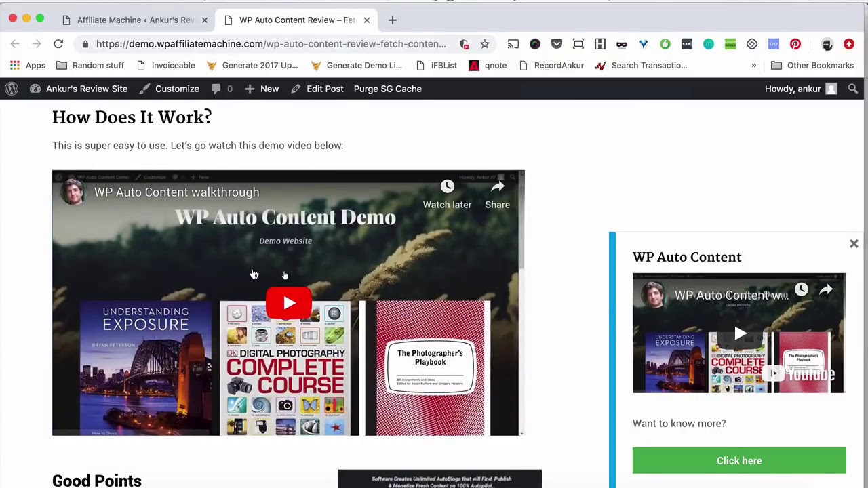Click share arrow on popup video
Screen dimensions: 868x488
[826, 289]
